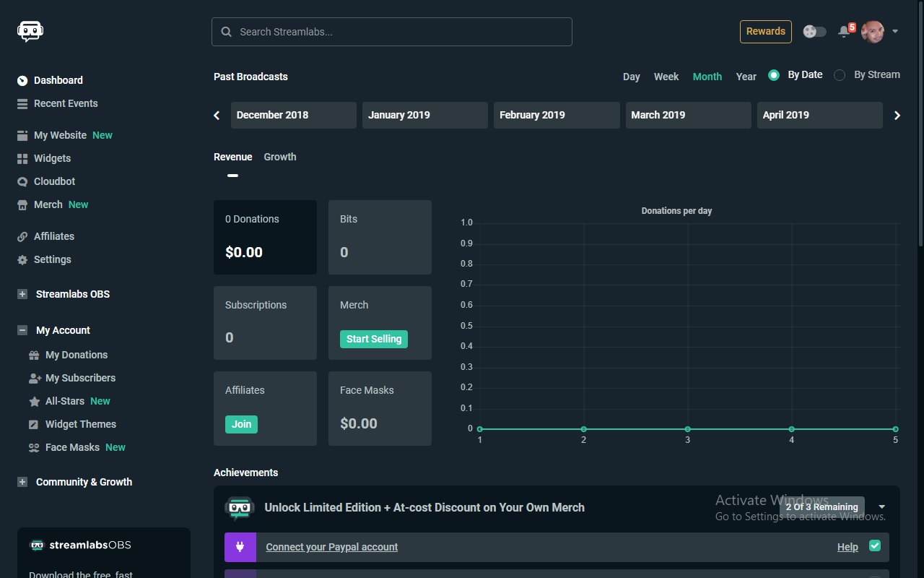Switch to the Growth tab
Viewport: 924px width, 578px height.
pos(280,157)
